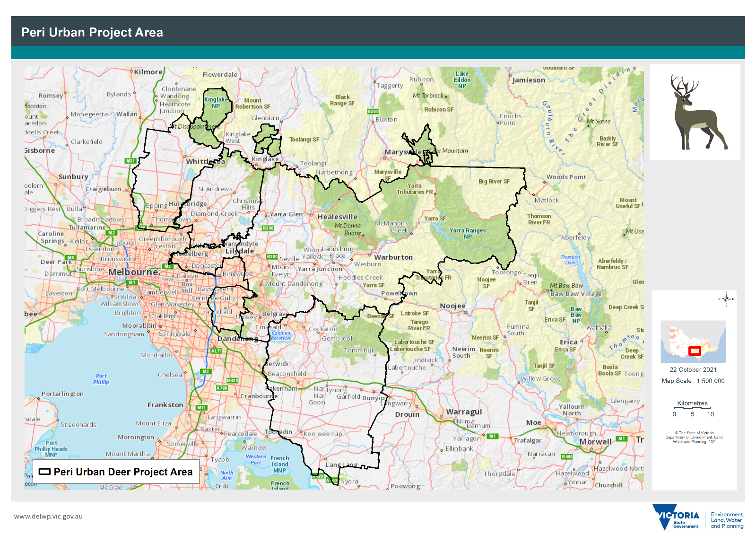Viewport: 756px width, 535px height.
Task: Click the A780 road shield
Action: coord(222,388)
